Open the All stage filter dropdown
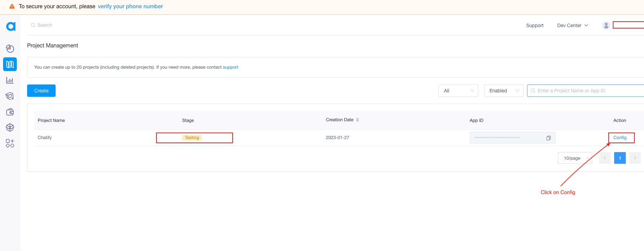This screenshot has height=251, width=644. pyautogui.click(x=458, y=91)
